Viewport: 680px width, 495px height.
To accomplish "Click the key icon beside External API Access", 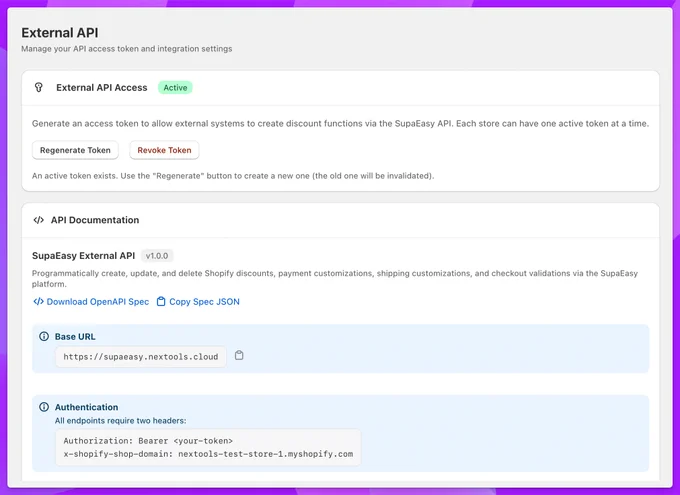I will click(x=39, y=88).
